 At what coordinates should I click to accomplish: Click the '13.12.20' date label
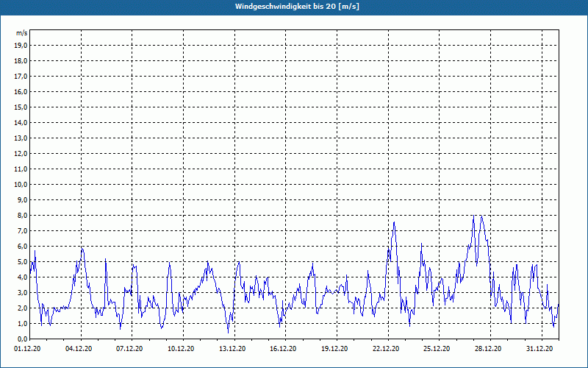pos(232,348)
